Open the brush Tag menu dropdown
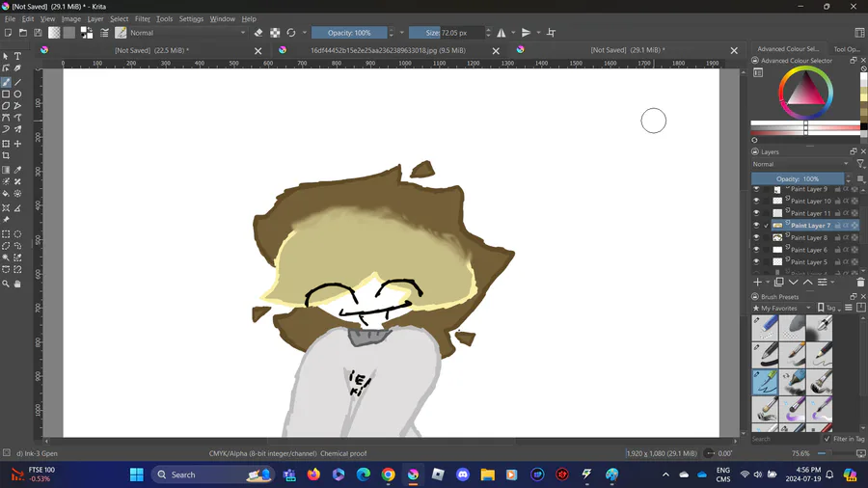 pos(829,309)
